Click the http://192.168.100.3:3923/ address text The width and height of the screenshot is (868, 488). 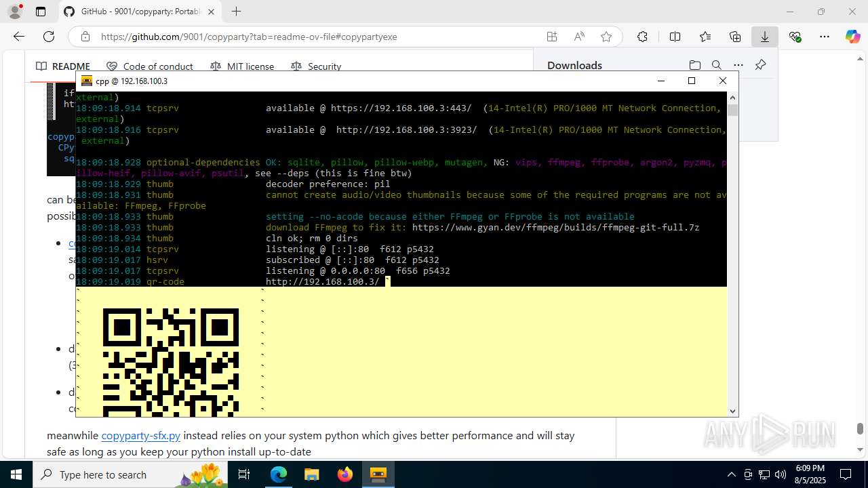[x=406, y=129]
